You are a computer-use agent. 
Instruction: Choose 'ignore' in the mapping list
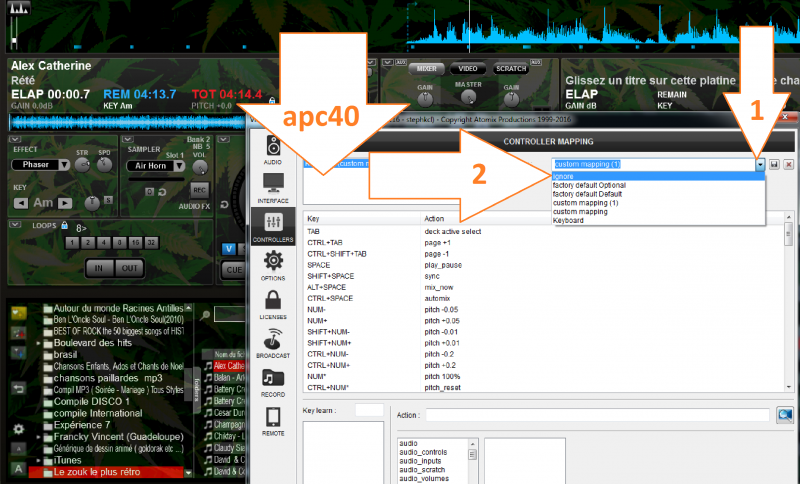(x=658, y=176)
